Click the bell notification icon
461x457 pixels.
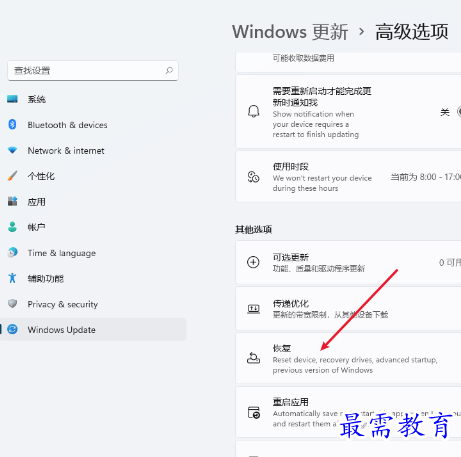tap(254, 111)
